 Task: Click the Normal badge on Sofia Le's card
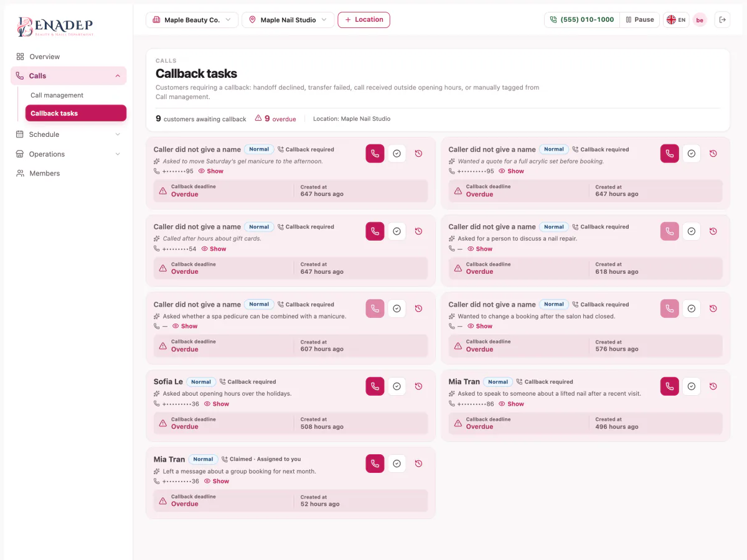(201, 382)
